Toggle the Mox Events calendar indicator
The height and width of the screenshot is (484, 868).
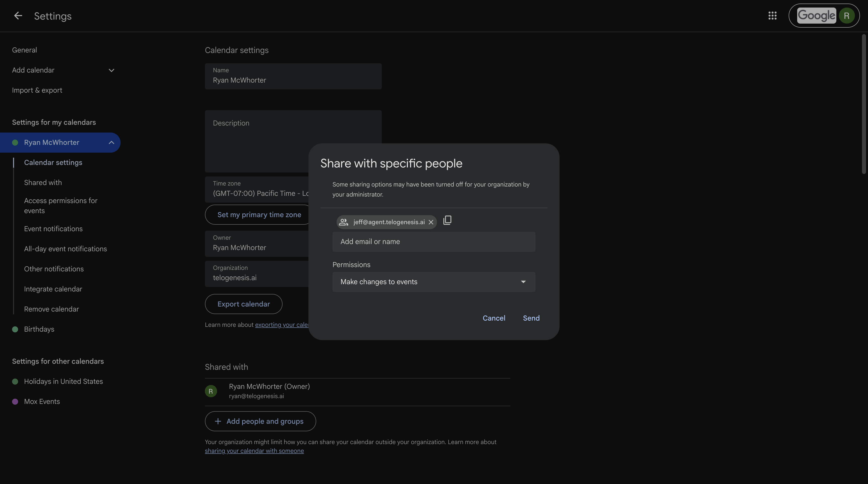click(x=15, y=401)
